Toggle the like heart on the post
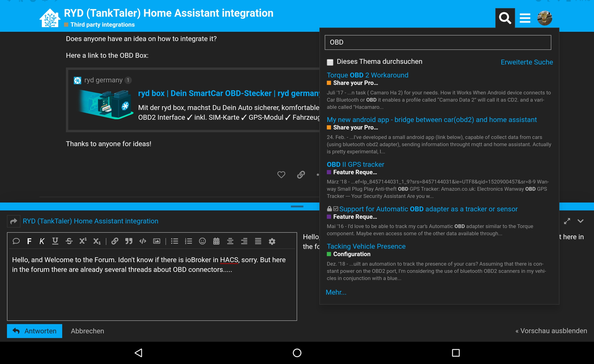594x364 pixels. pyautogui.click(x=281, y=174)
